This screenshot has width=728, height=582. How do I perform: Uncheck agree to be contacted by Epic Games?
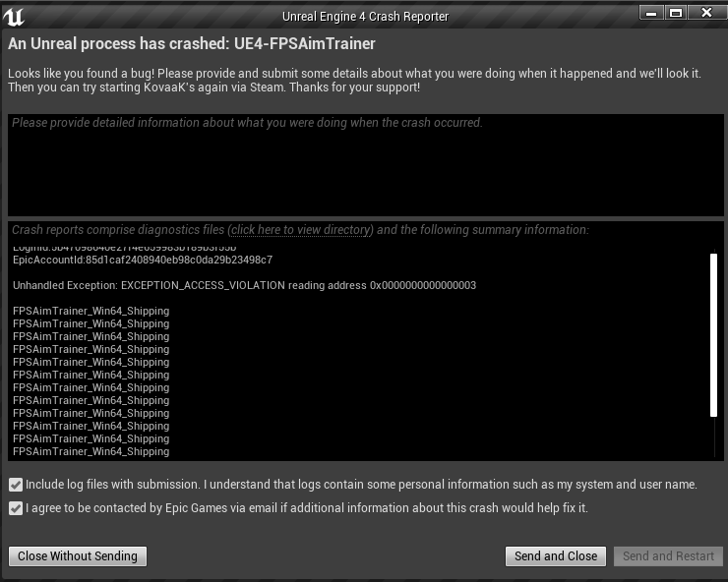pos(16,508)
